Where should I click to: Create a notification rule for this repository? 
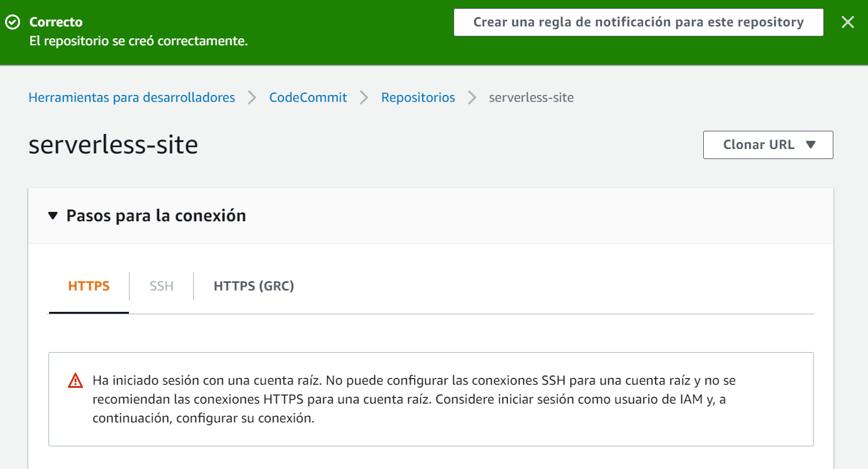click(638, 22)
